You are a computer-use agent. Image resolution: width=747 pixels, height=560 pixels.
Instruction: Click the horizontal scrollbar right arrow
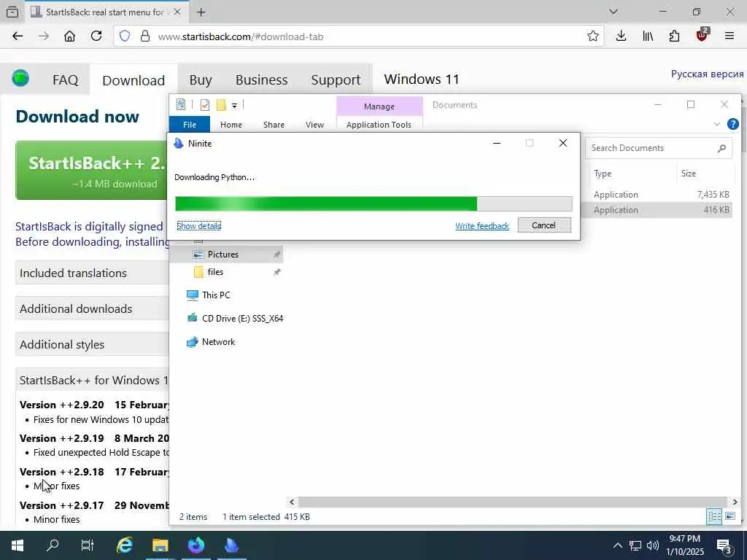735,502
